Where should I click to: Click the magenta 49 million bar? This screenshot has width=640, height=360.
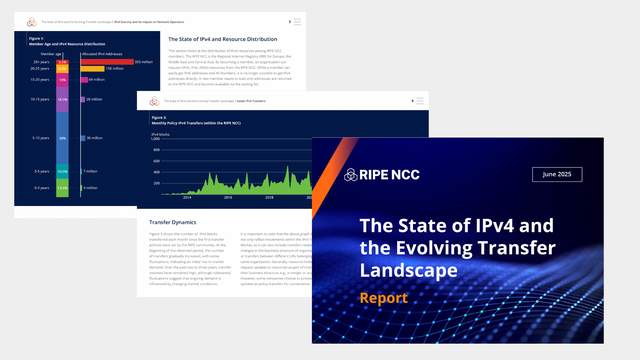click(84, 80)
